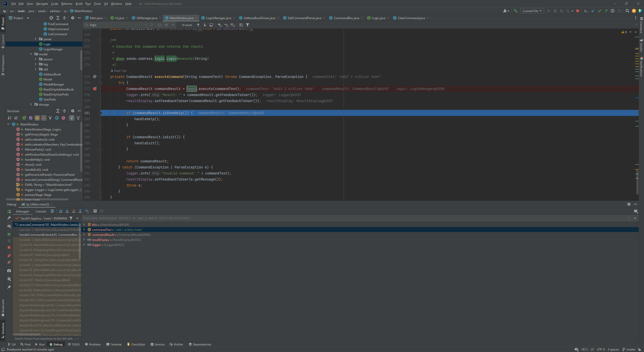Step out of the current frame

click(80, 211)
